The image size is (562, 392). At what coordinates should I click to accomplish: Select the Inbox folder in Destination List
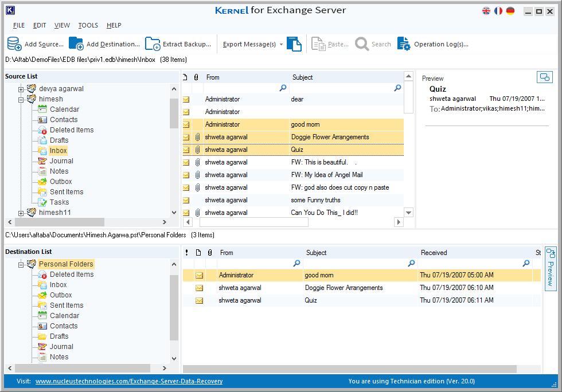click(58, 285)
